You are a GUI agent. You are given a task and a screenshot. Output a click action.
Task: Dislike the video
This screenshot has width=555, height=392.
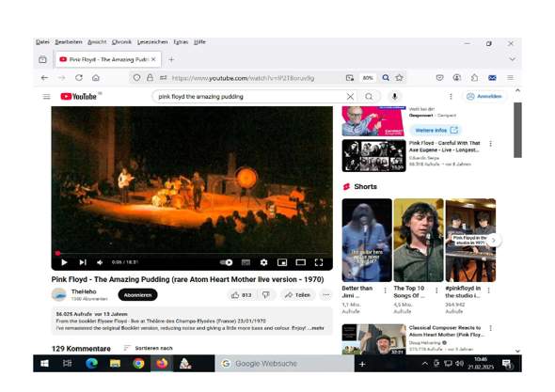266,295
